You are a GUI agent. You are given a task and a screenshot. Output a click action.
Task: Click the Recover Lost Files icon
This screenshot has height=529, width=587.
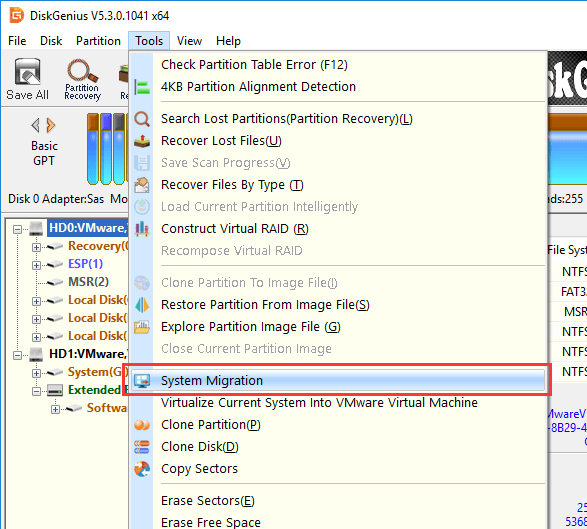tap(142, 141)
